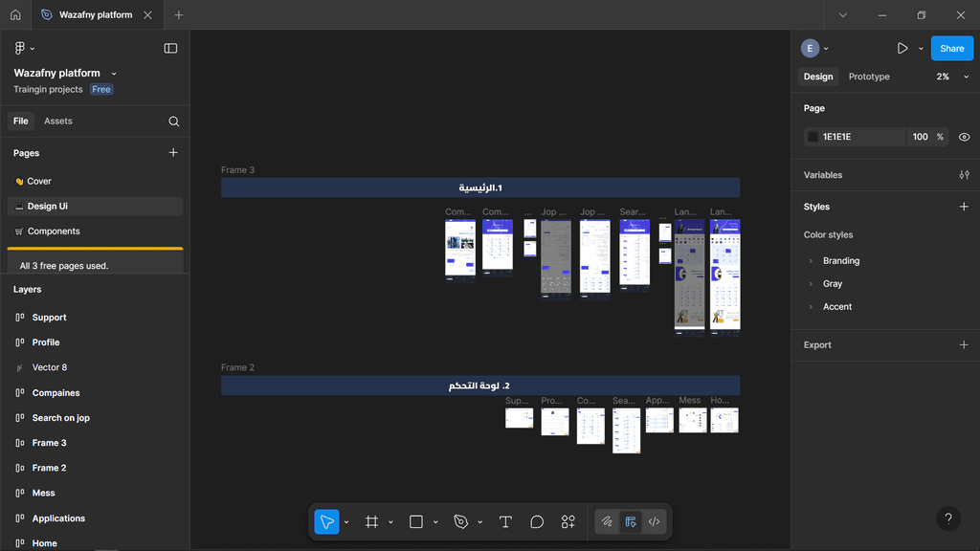Toggle page background visibility eye icon
Screen dimensions: 980x551
coord(964,137)
